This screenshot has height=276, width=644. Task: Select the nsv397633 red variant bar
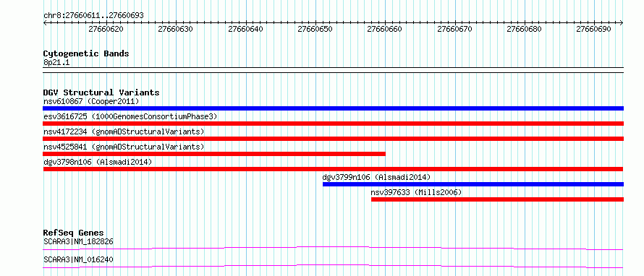pos(497,199)
